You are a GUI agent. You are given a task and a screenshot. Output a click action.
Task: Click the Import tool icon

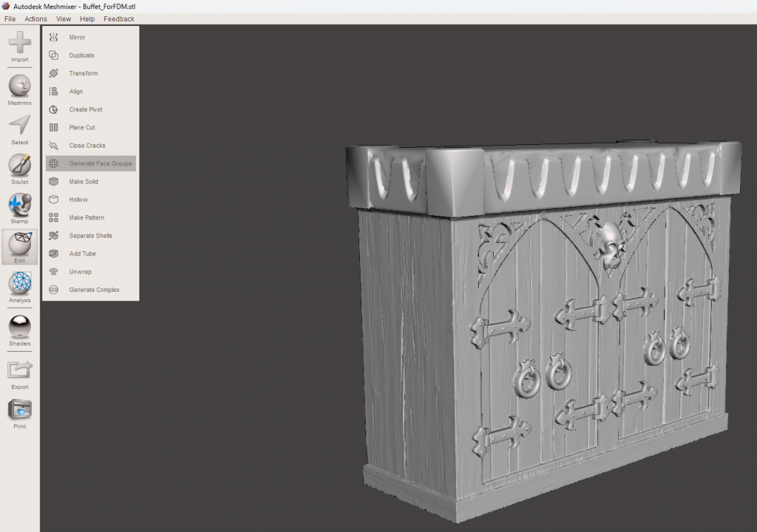(20, 44)
